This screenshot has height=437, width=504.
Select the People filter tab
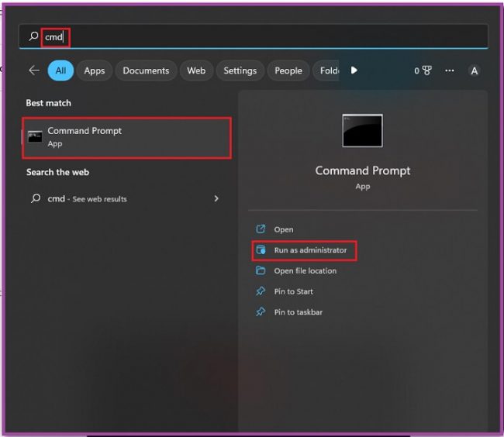click(288, 71)
